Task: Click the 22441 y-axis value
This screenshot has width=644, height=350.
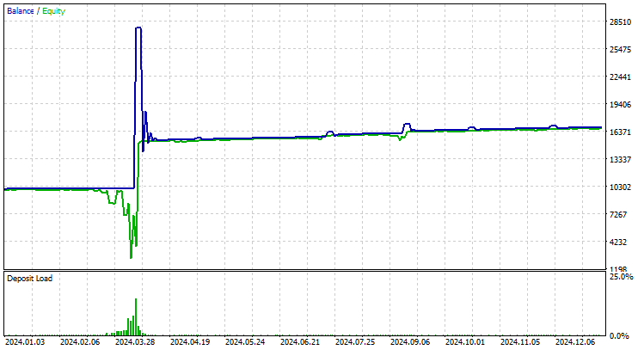Action: tap(620, 77)
